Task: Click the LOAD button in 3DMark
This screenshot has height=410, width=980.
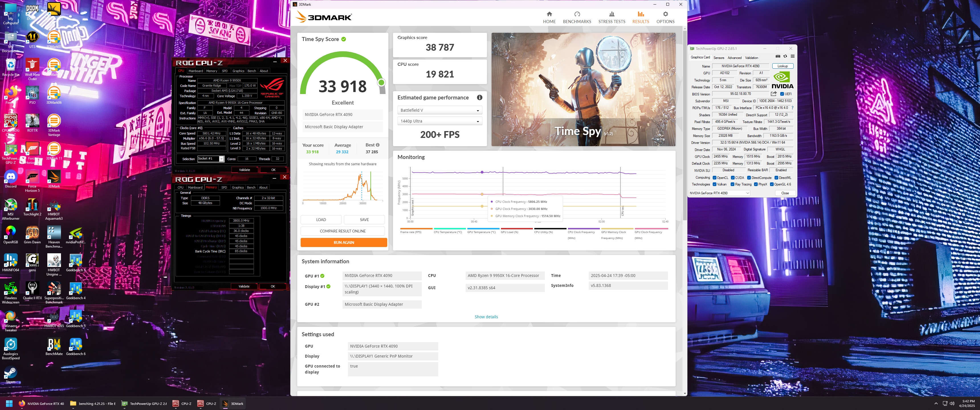Action: (x=321, y=220)
